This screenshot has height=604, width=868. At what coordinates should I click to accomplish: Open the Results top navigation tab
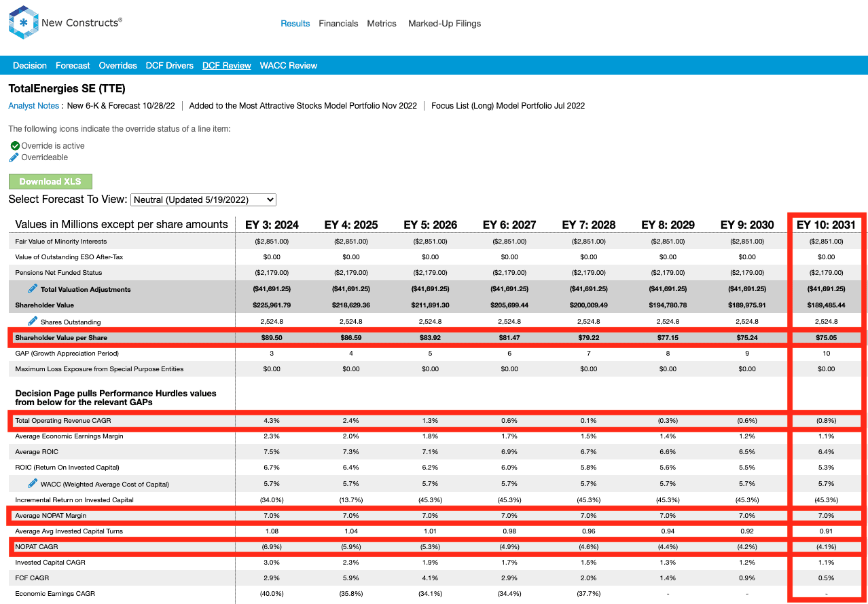tap(295, 23)
